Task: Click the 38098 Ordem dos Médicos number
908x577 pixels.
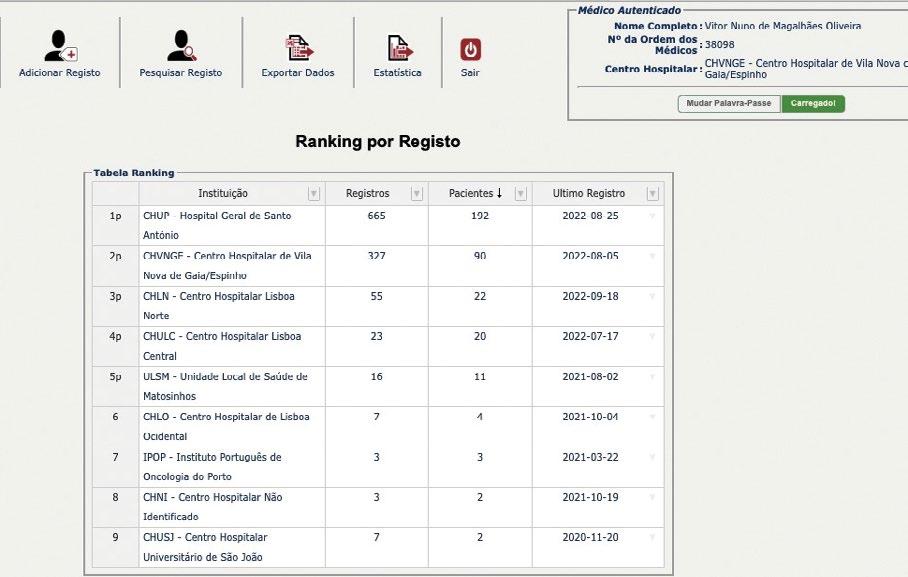Action: 720,45
